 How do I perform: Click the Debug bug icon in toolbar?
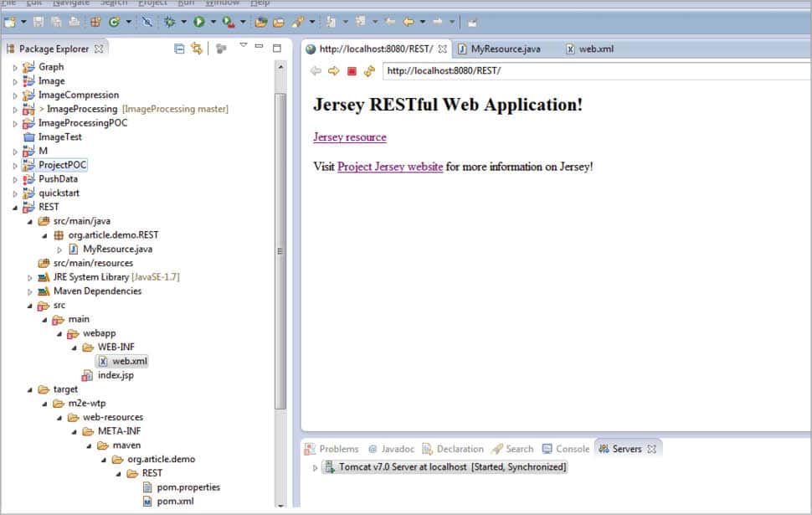pyautogui.click(x=170, y=22)
